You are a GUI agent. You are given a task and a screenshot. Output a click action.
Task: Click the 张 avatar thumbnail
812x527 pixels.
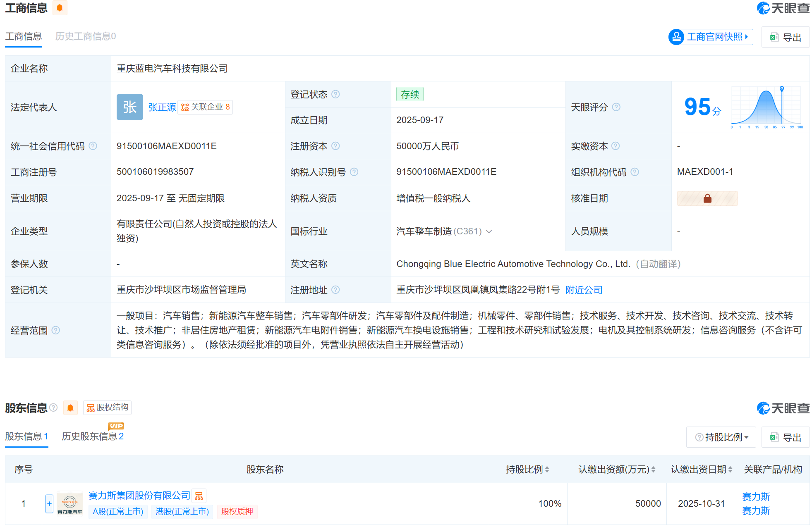(x=129, y=107)
